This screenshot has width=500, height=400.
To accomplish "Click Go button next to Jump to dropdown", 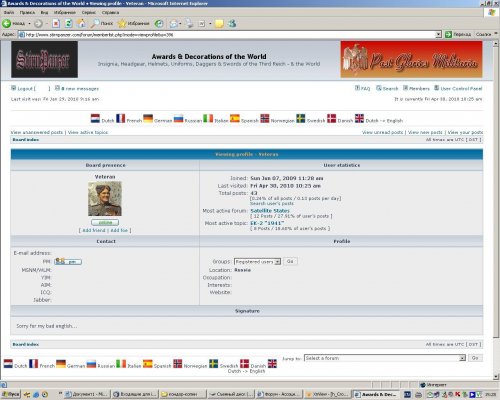I will (x=475, y=358).
